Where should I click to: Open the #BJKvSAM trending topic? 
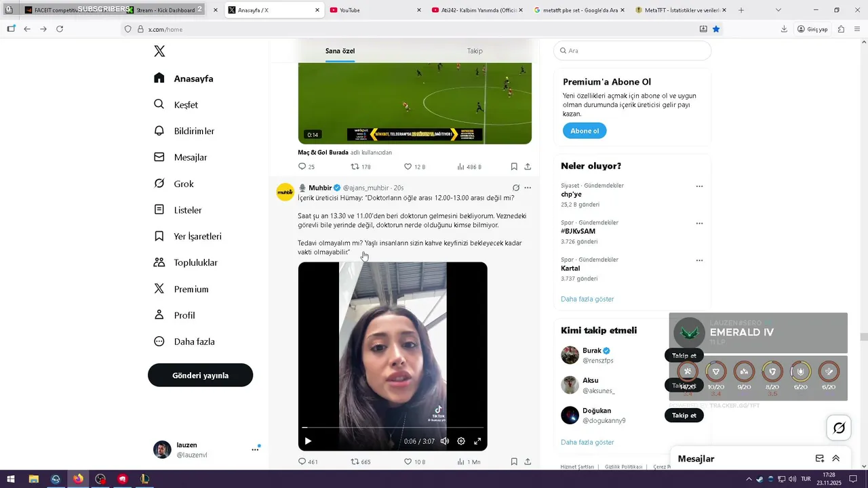point(578,232)
